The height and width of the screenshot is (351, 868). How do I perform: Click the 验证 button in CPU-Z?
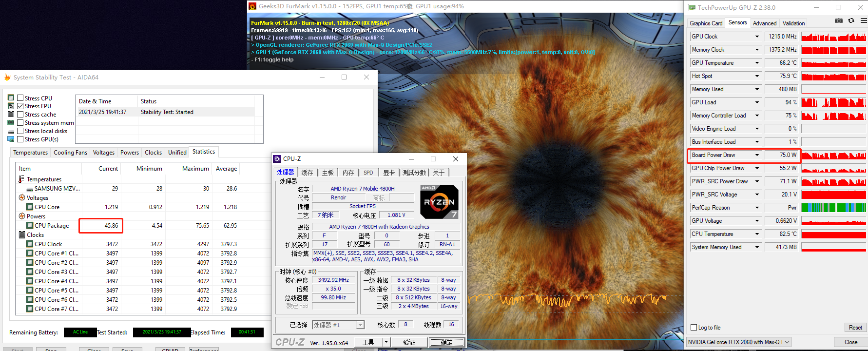coord(409,342)
